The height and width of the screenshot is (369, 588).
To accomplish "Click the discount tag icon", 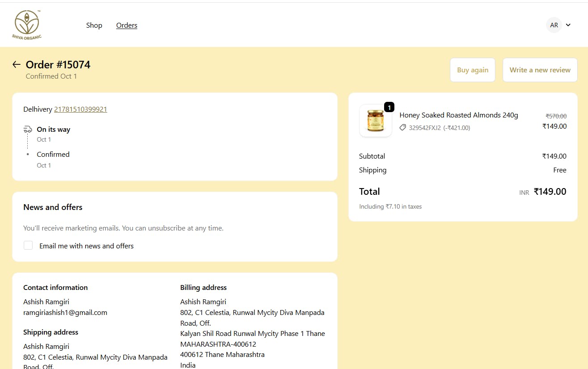I will pyautogui.click(x=403, y=128).
